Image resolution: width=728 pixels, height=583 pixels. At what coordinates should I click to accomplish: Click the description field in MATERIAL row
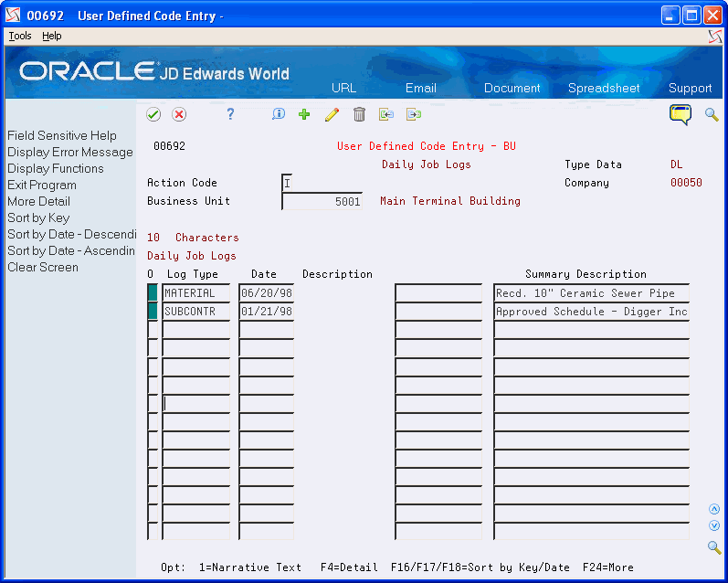(438, 293)
